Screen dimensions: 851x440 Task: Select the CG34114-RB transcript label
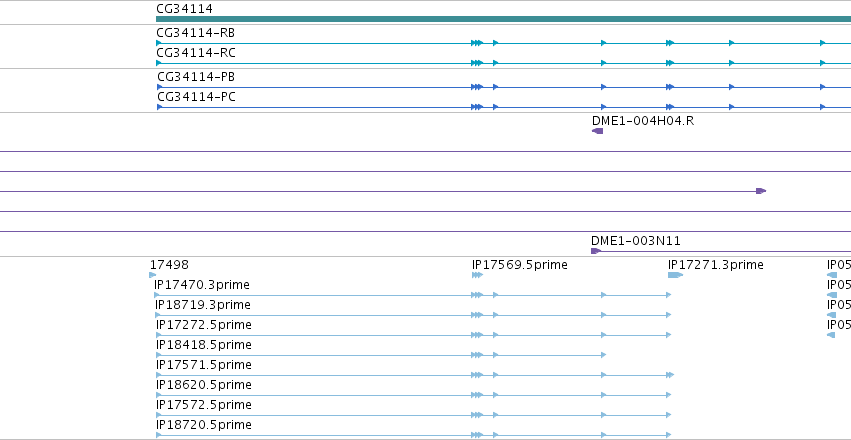(195, 33)
